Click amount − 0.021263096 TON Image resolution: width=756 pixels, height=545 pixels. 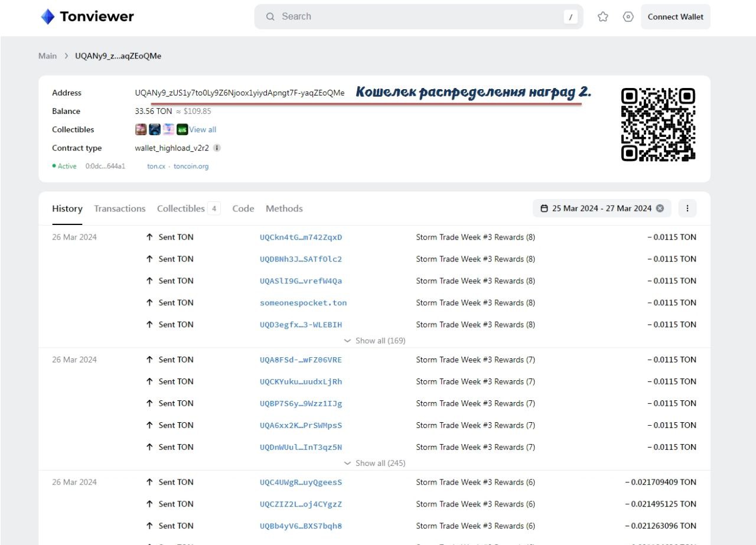click(x=661, y=526)
